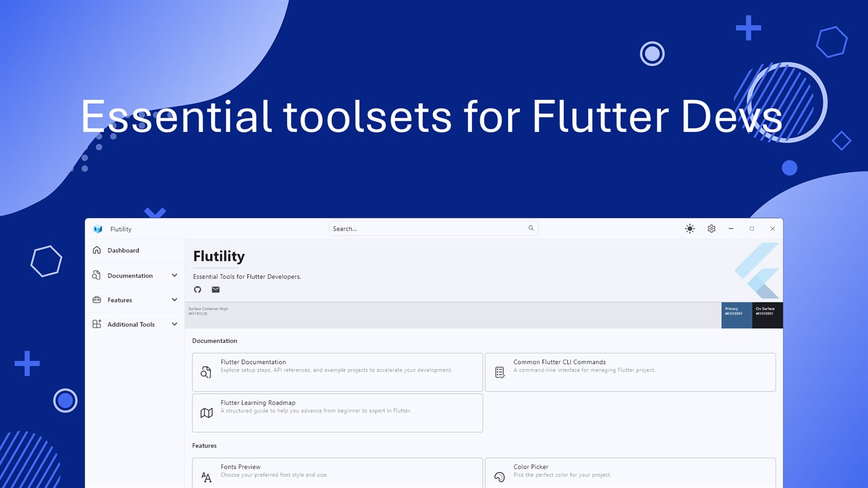Click the Flutility logo in the title bar

point(97,229)
